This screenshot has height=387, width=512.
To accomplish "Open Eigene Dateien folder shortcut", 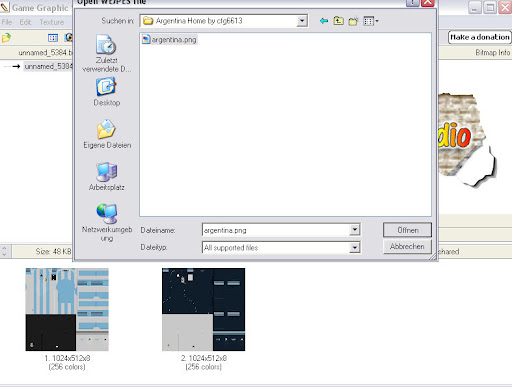I will pyautogui.click(x=107, y=134).
